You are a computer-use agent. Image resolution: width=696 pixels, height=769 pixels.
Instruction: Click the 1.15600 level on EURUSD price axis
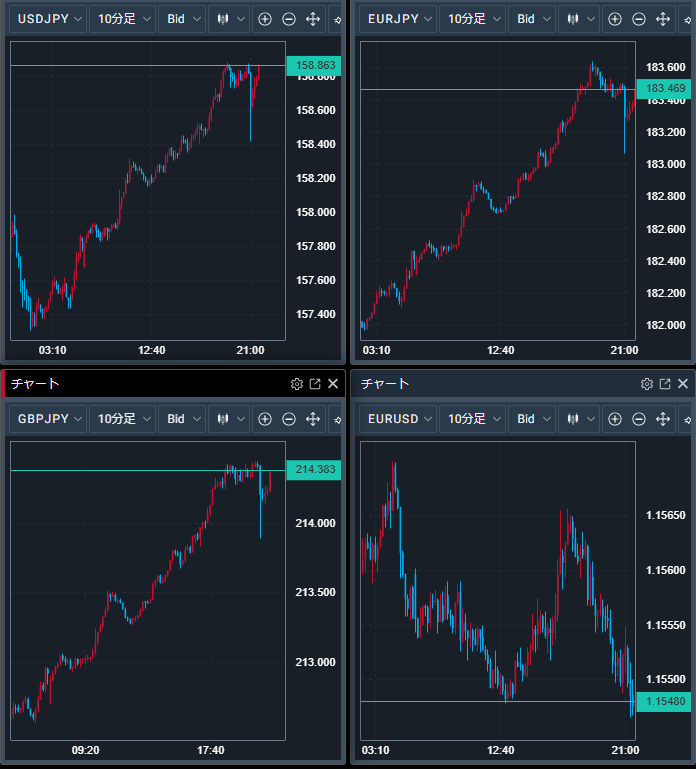coord(666,570)
